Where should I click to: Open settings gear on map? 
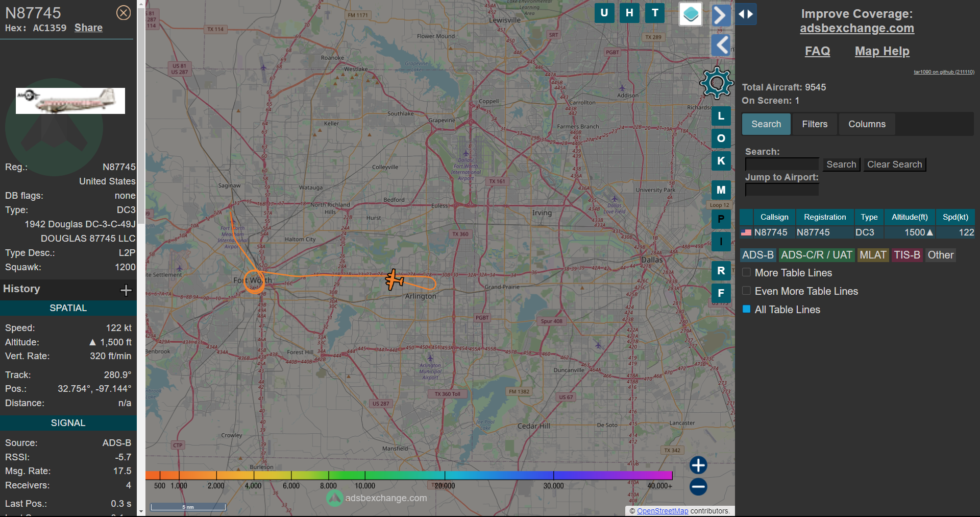click(x=717, y=82)
